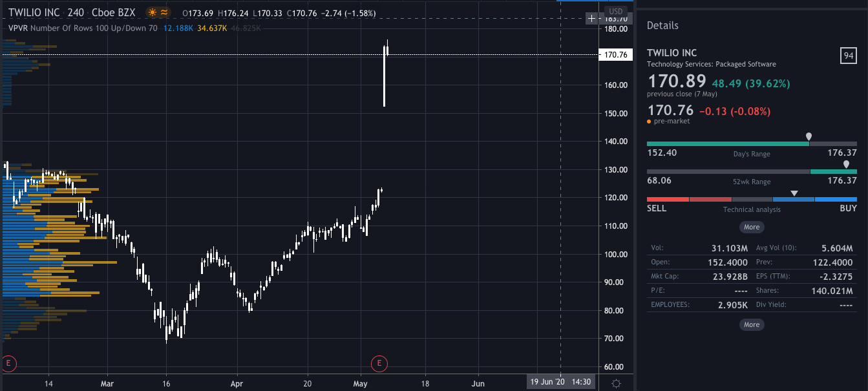Click the TWILIO INC symbol in chart legend
Screen dimensions: 868x391
[x=34, y=13]
